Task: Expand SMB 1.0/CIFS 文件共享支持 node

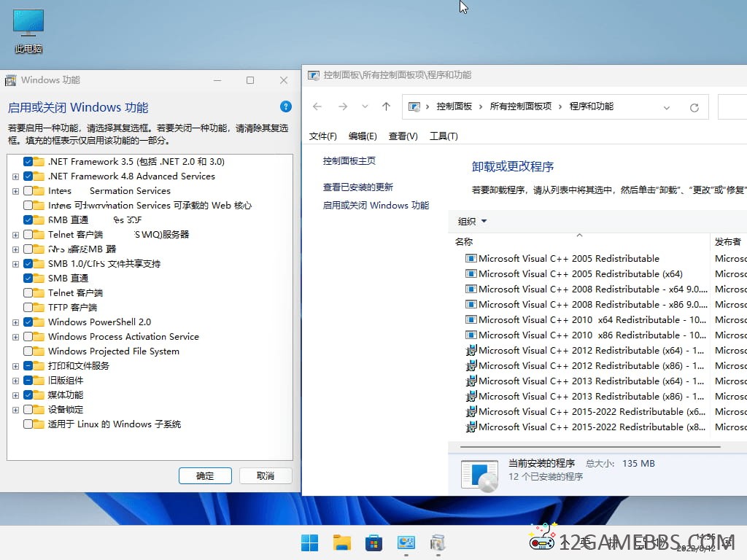Action: tap(16, 264)
